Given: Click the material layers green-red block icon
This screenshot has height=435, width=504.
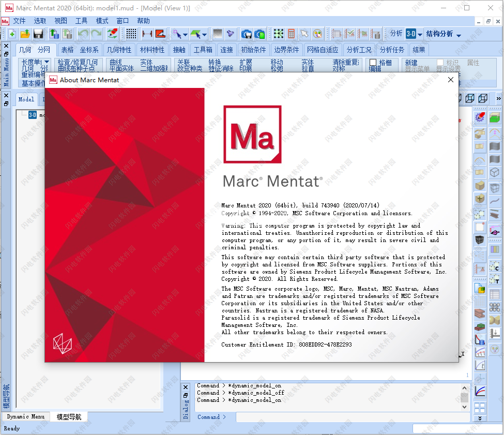Looking at the screenshot, I should 480,327.
